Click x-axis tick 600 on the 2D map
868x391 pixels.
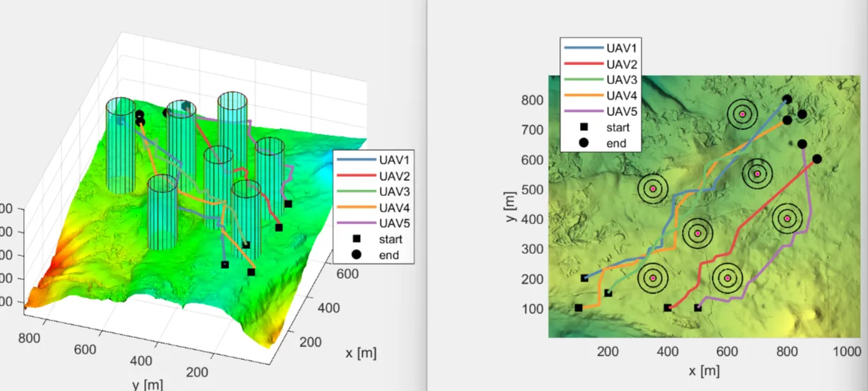coord(727,351)
